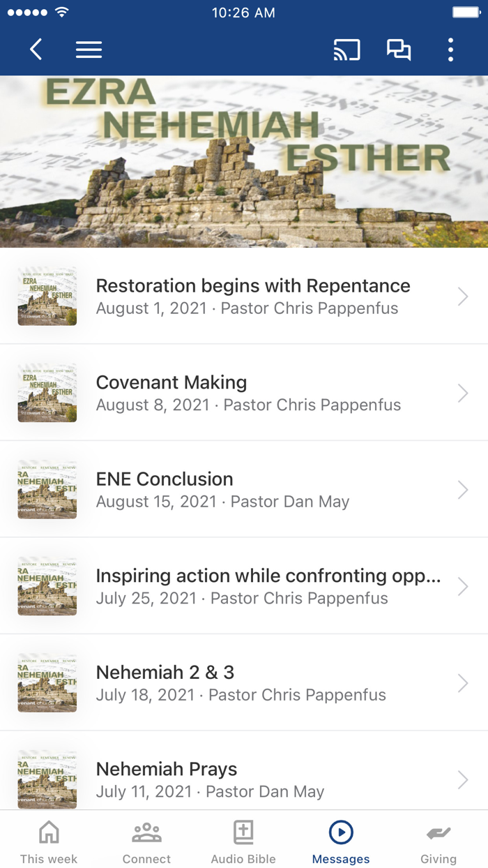The height and width of the screenshot is (868, 488).
Task: Tap the Wi-Fi icon in the status bar
Action: pos(62,11)
